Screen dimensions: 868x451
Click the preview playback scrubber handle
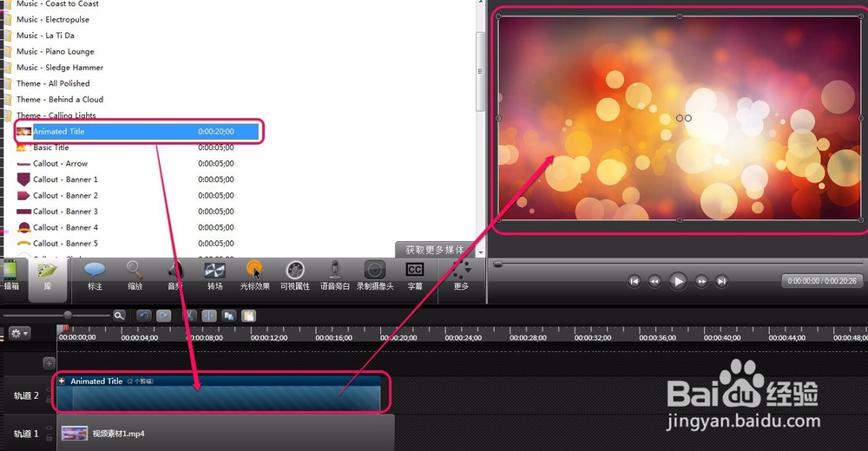[498, 265]
